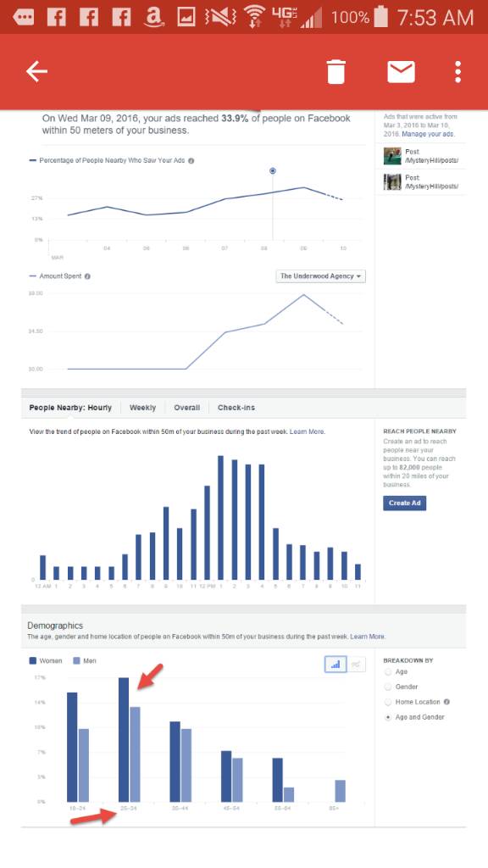This screenshot has height=868, width=488.
Task: Open the Check-ins tab
Action: [x=236, y=408]
